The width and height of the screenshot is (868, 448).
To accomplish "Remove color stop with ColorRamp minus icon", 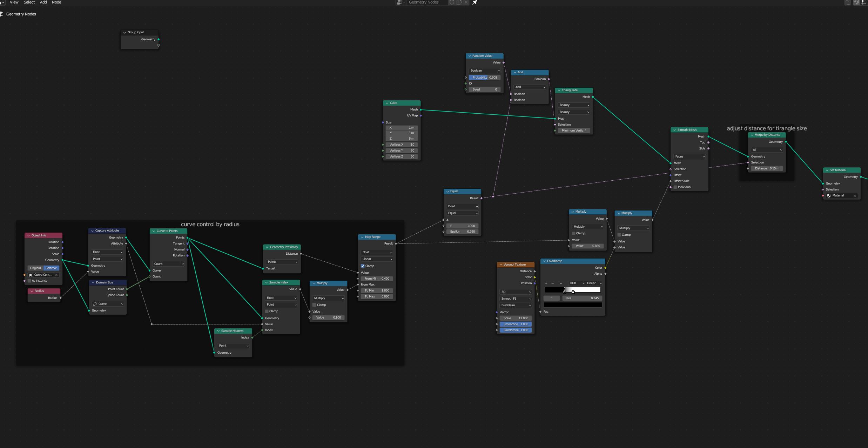I will point(553,283).
